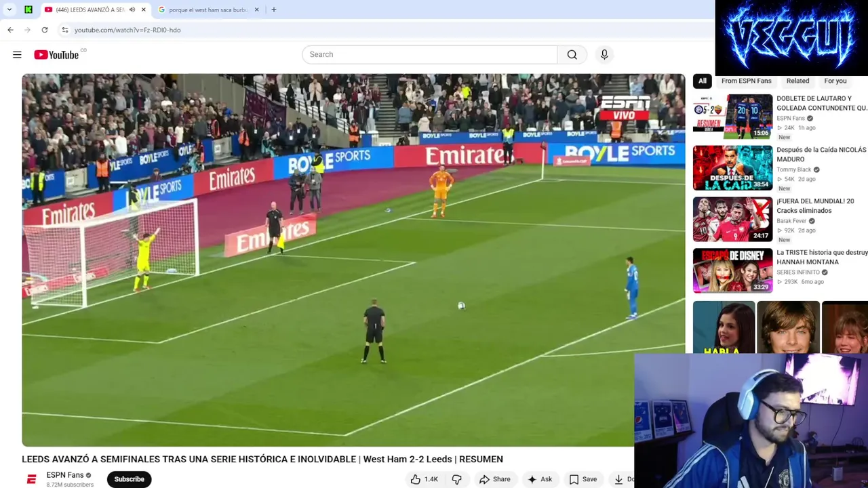Click the video title text
Viewport: 868px width, 488px height.
pos(262,459)
